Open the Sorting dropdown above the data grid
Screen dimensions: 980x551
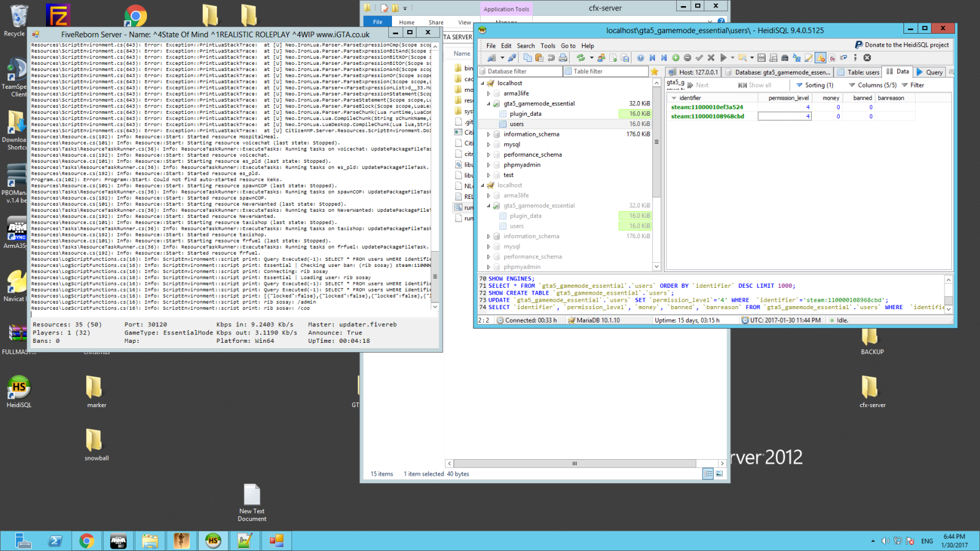[x=815, y=85]
